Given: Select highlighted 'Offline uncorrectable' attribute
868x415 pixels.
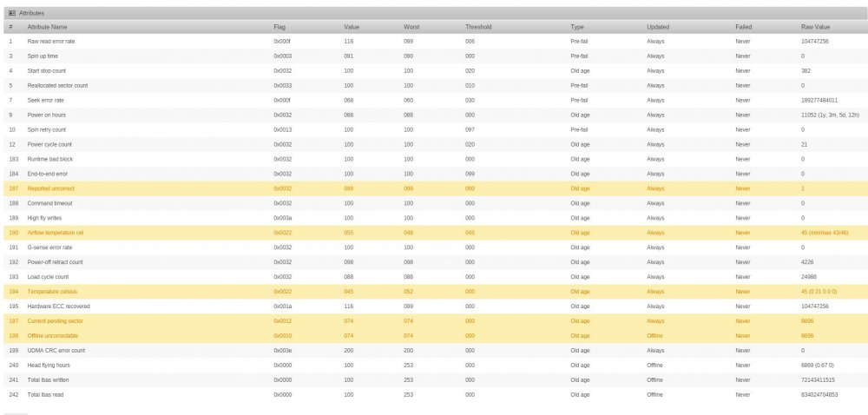Looking at the screenshot, I should pos(53,335).
